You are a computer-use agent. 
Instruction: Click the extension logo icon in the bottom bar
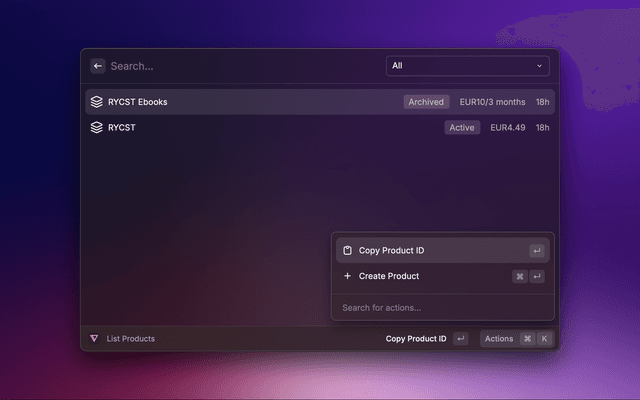[x=94, y=339]
